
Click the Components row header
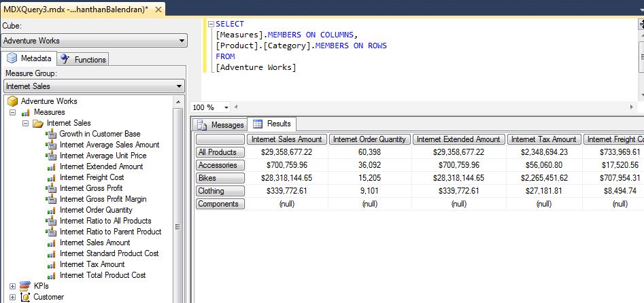(220, 204)
